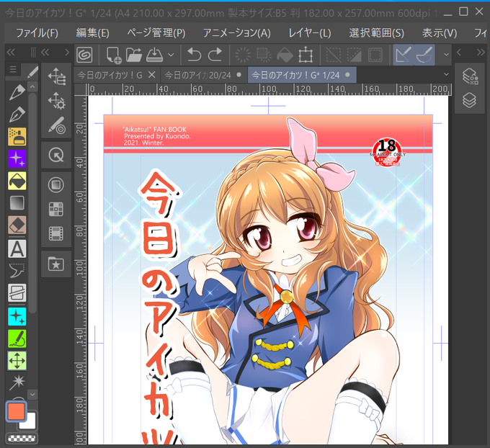
Task: Click the circled square icon in side strip
Action: 56,184
